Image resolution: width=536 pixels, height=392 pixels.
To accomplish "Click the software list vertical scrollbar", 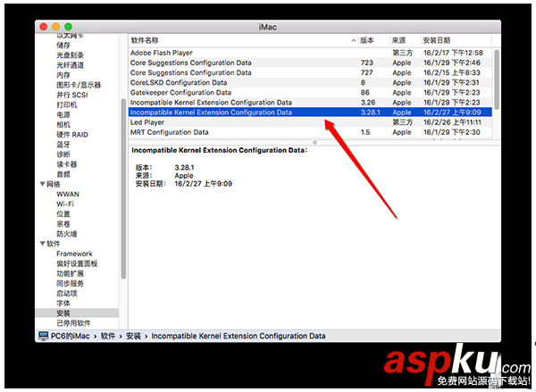I will pos(497,79).
